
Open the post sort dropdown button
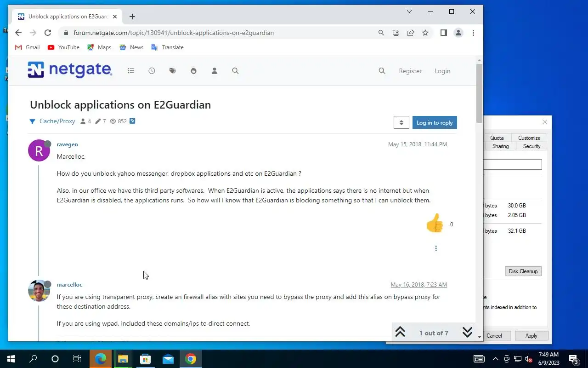pos(401,122)
